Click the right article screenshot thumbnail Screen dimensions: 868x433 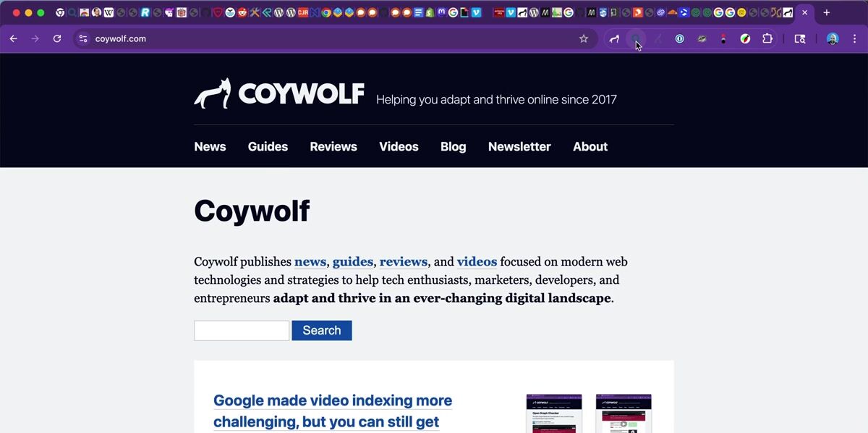(624, 413)
